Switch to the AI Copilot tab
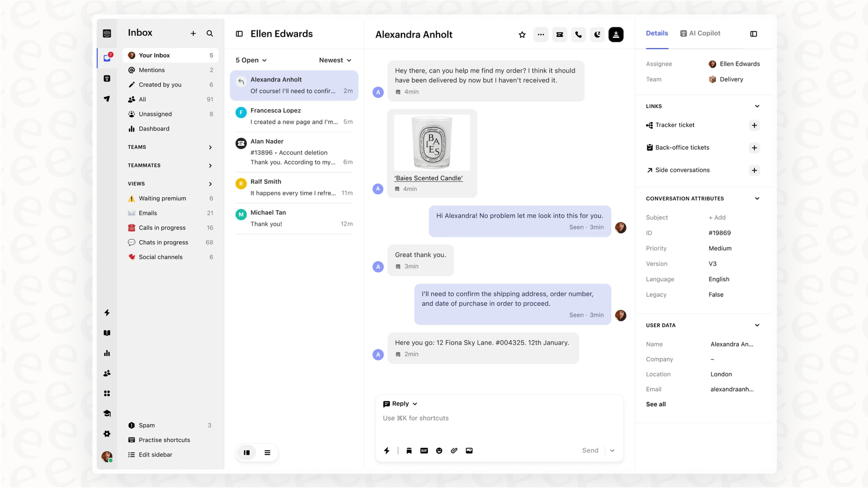Image resolution: width=868 pixels, height=488 pixels. (x=700, y=33)
